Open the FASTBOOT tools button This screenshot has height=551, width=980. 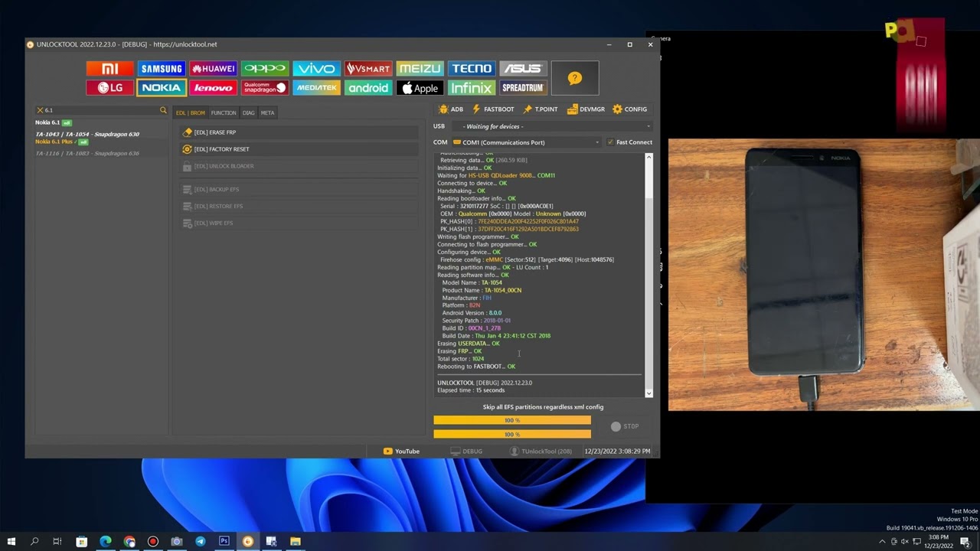point(493,109)
